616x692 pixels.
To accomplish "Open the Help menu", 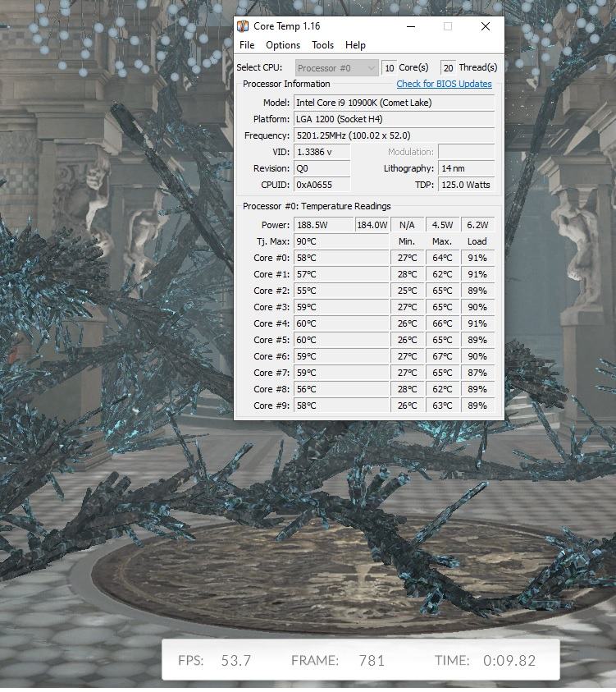I will click(x=355, y=45).
